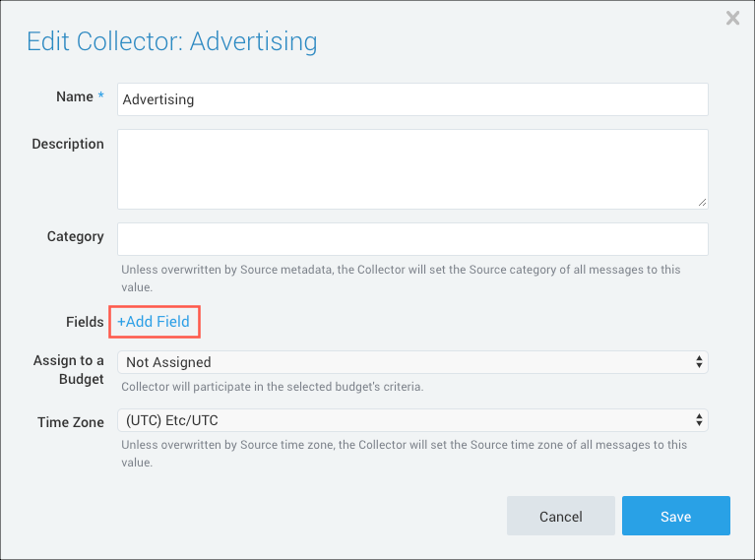
Task: Click the Edit Collector: Advertising title
Action: 172,41
